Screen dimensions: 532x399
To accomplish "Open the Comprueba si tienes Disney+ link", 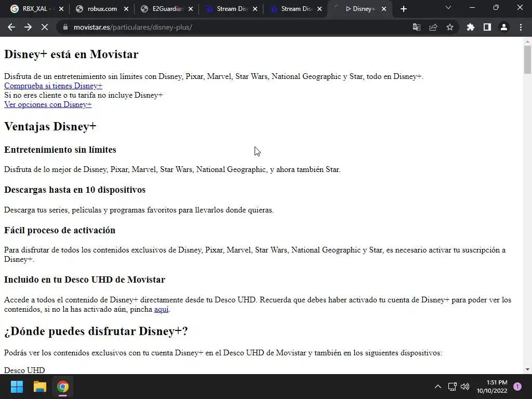I will point(54,86).
